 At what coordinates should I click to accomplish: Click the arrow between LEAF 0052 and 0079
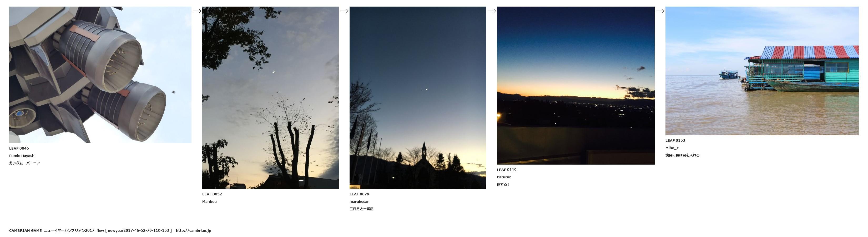click(x=344, y=11)
